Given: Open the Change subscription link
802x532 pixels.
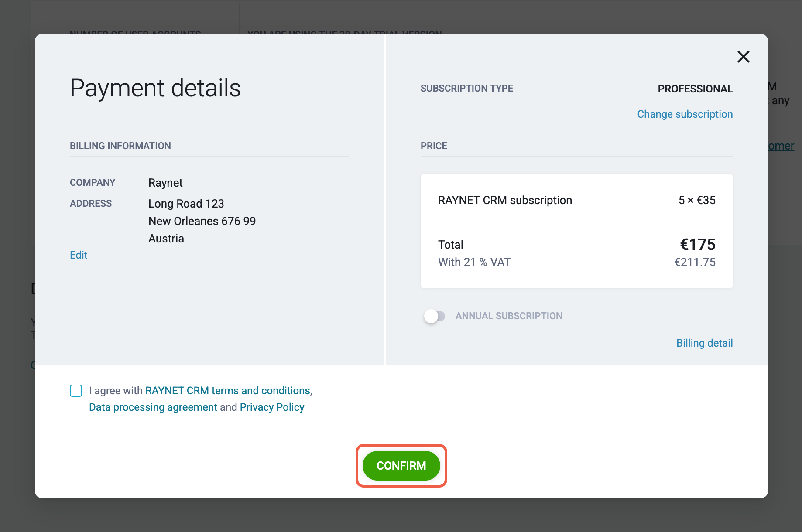Looking at the screenshot, I should click(x=685, y=114).
